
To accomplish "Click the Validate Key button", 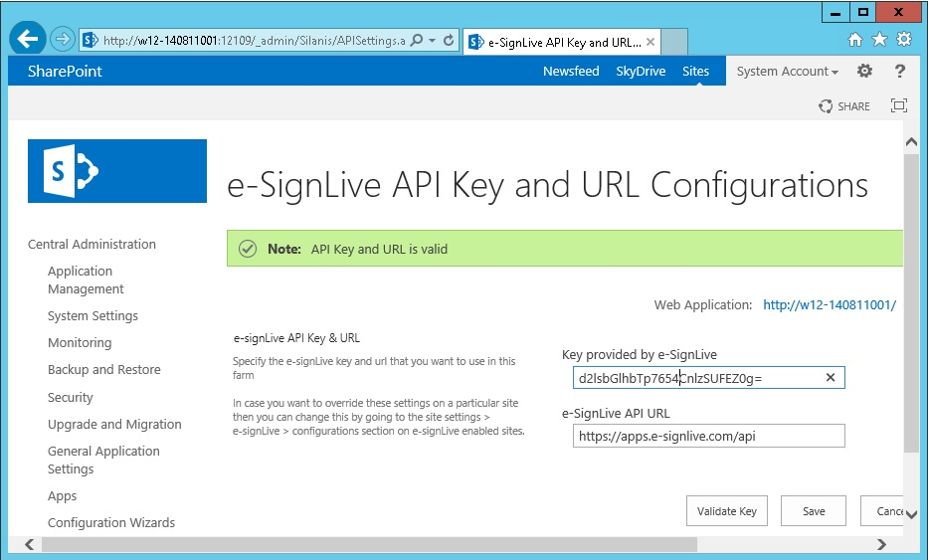I will [727, 511].
